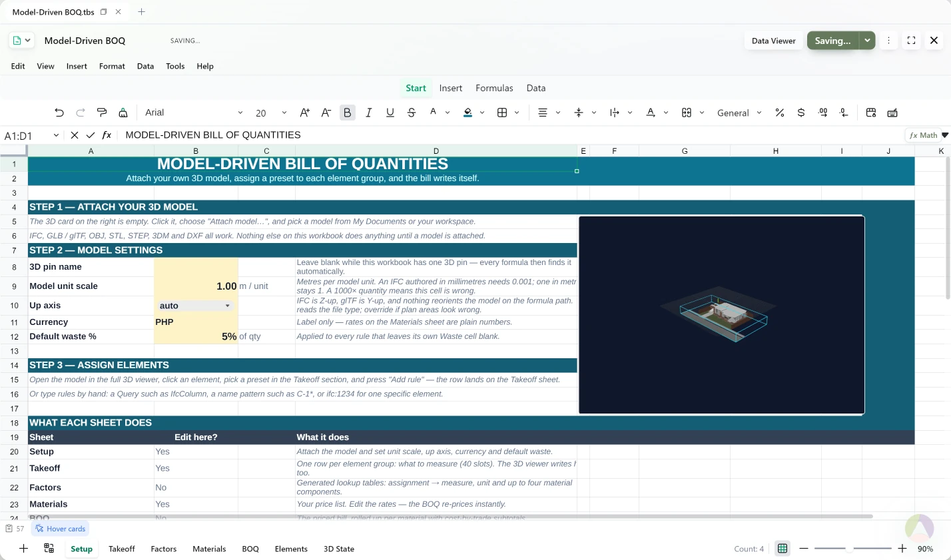
Task: Switch to the Formulas ribbon tab
Action: (494, 88)
